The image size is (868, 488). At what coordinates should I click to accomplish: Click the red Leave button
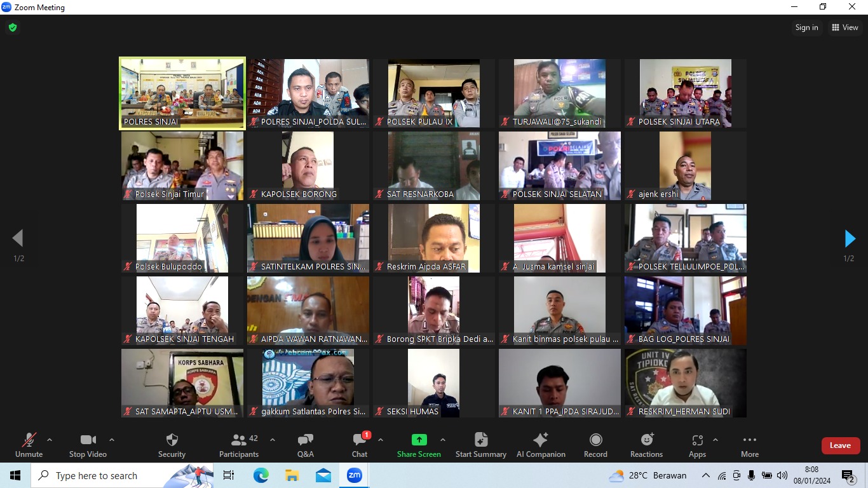point(840,445)
